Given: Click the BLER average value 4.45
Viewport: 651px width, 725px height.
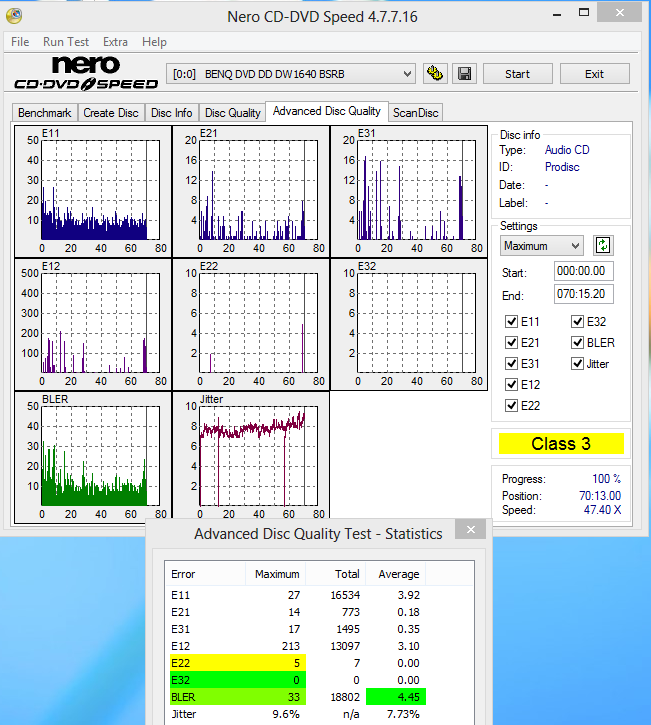Looking at the screenshot, I should (x=408, y=697).
